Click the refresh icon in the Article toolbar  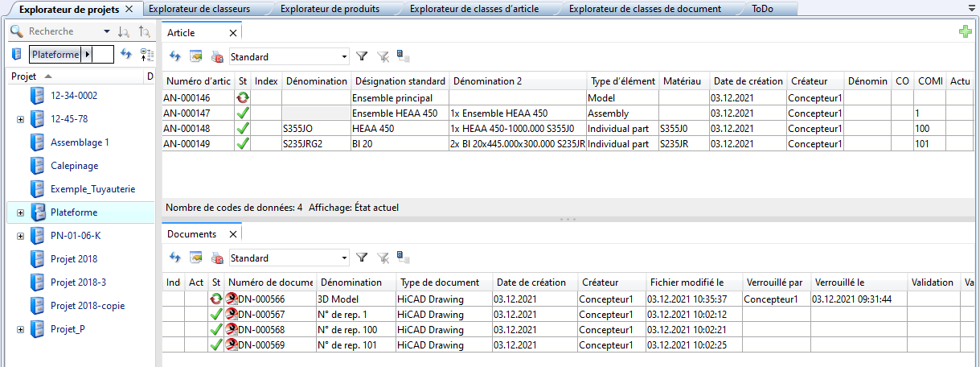click(174, 56)
